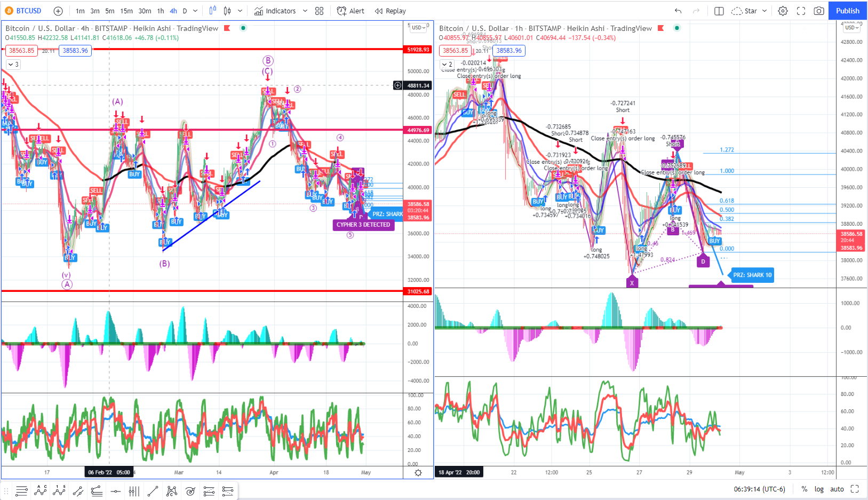This screenshot has height=500, width=868.
Task: Create an Alert
Action: coord(351,11)
